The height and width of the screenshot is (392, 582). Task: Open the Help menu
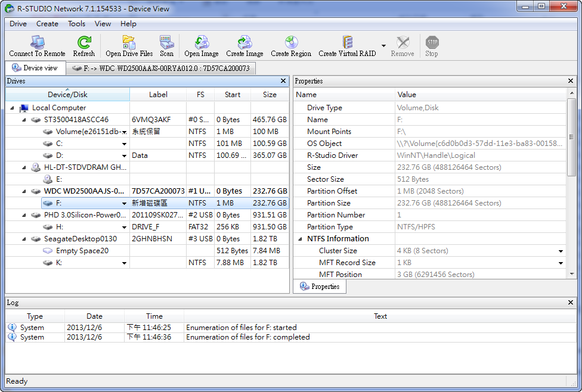(128, 24)
